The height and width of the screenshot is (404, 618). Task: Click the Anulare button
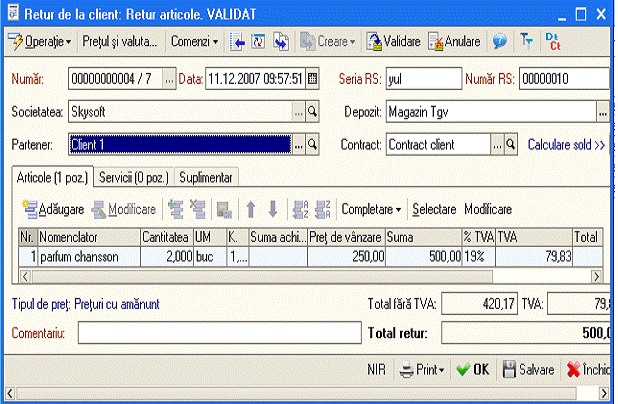(454, 41)
